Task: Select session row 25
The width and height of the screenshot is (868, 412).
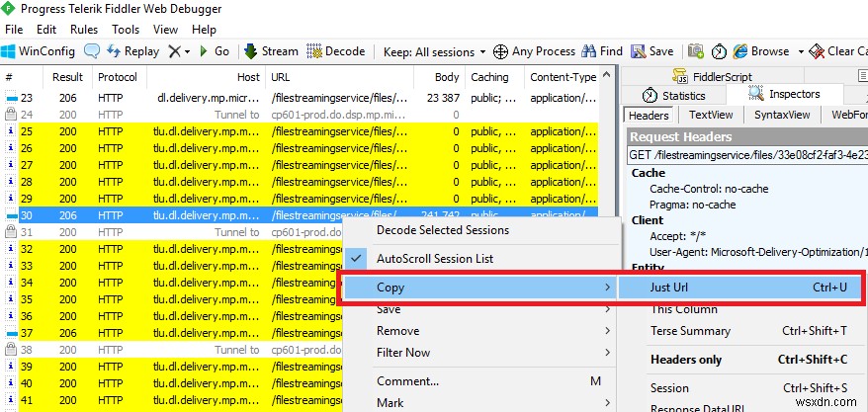Action: pyautogui.click(x=300, y=131)
